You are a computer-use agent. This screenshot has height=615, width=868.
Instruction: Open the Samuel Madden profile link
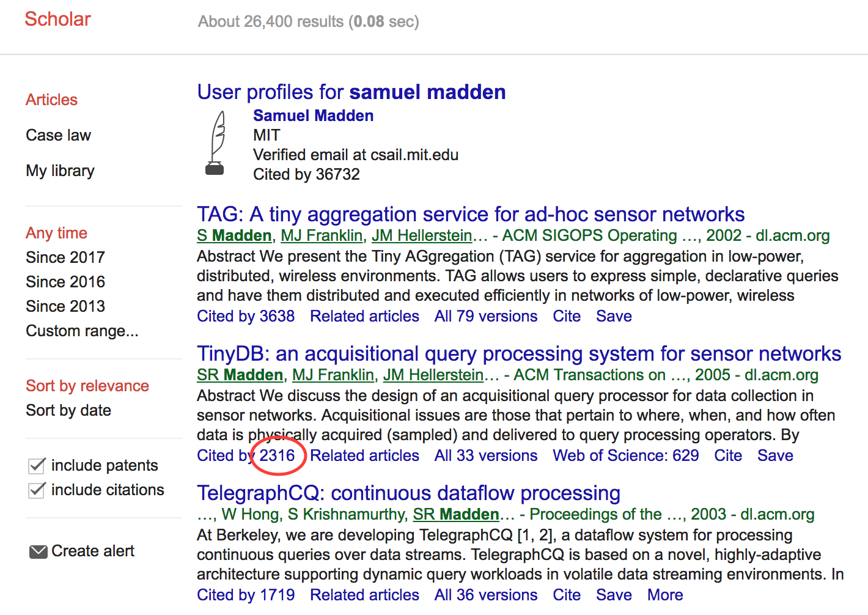pyautogui.click(x=313, y=116)
